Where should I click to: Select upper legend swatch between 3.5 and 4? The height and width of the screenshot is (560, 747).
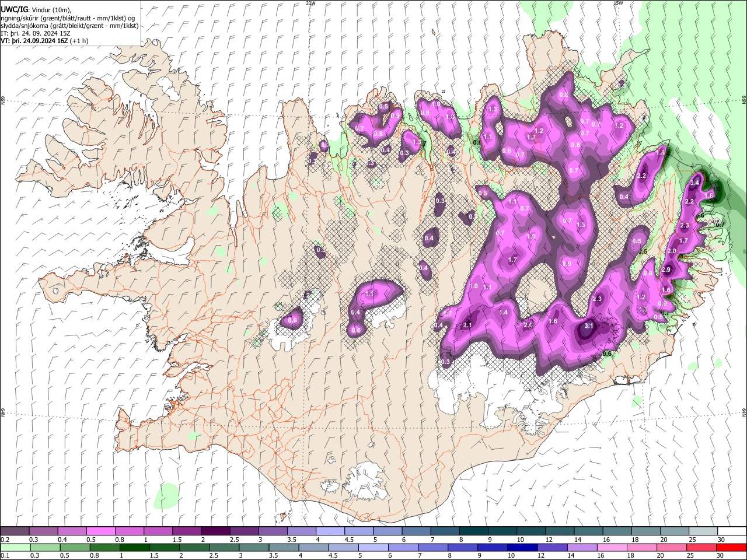301,531
